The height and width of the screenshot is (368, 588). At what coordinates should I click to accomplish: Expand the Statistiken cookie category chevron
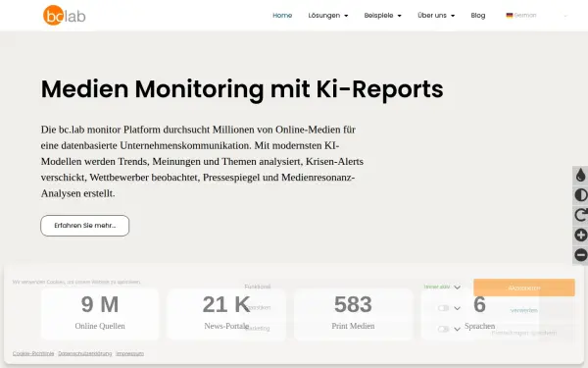[x=457, y=308]
